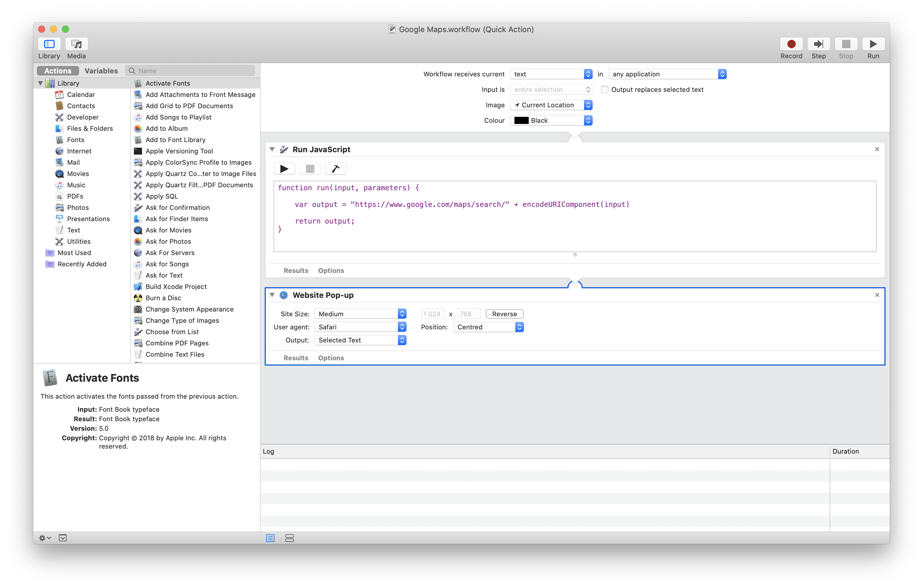Click the hammer compile icon in Run JavaScript

pos(335,169)
